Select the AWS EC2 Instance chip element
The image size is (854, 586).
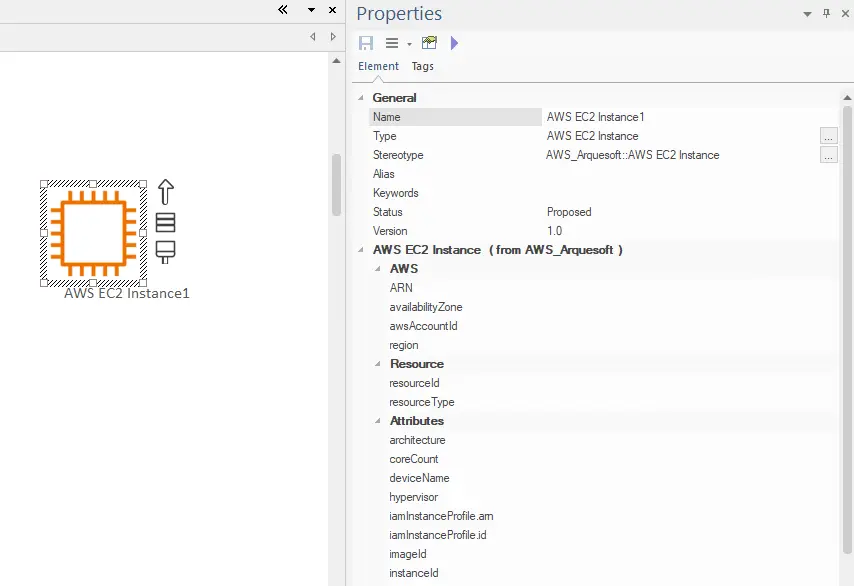(93, 233)
